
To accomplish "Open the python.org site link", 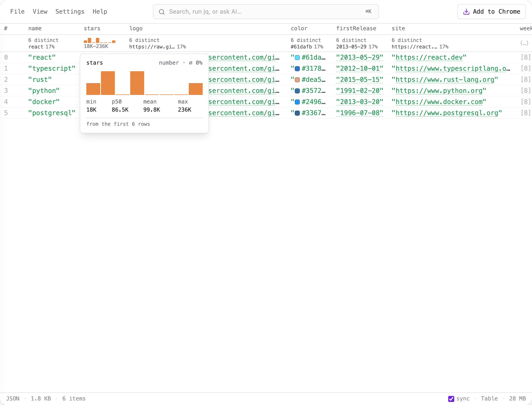I will tap(439, 91).
